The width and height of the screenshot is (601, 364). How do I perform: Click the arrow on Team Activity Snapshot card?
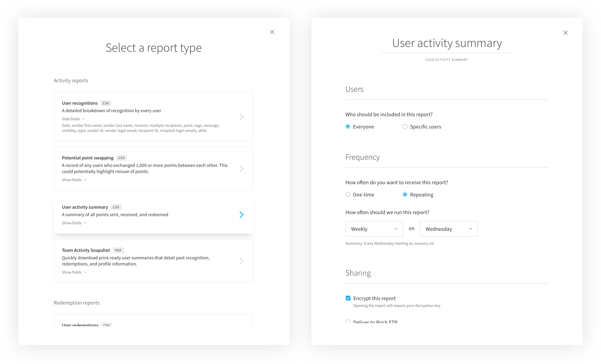[241, 261]
